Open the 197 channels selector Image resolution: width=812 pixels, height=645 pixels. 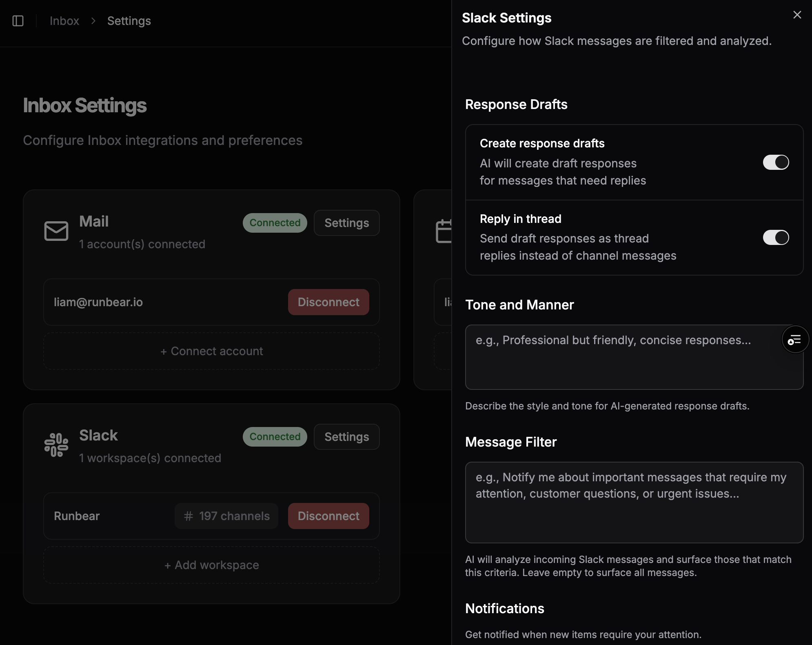[226, 516]
